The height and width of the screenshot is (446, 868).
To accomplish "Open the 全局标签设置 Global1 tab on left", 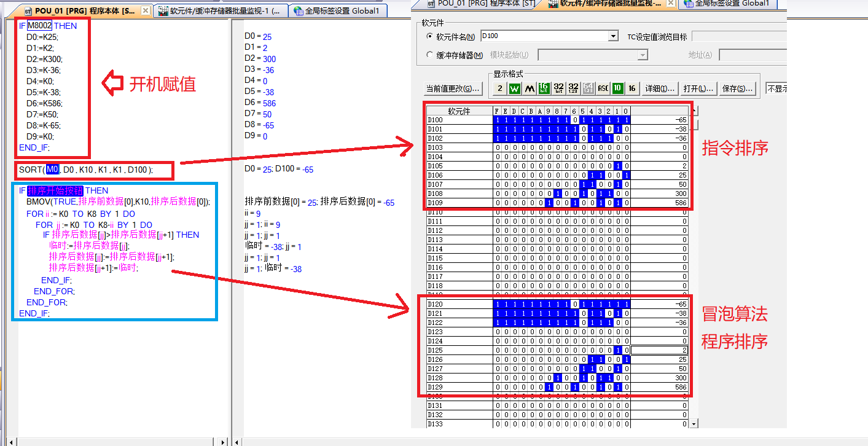I will [340, 11].
